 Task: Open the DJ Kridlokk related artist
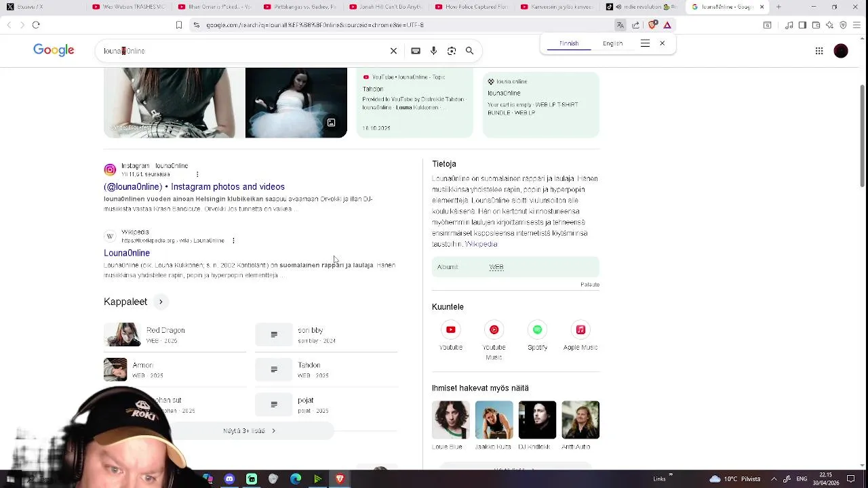click(x=537, y=426)
